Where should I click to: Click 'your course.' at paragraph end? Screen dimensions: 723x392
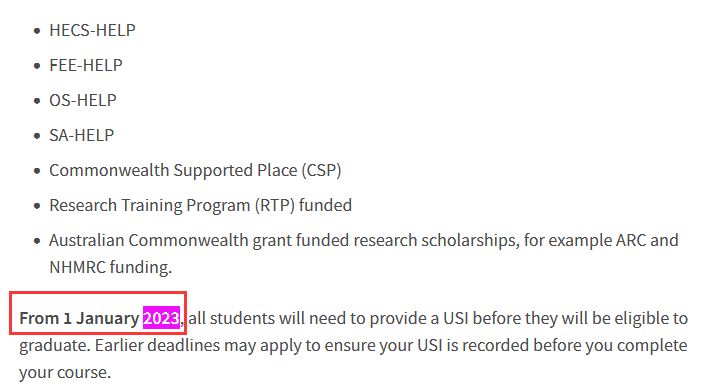tap(65, 373)
